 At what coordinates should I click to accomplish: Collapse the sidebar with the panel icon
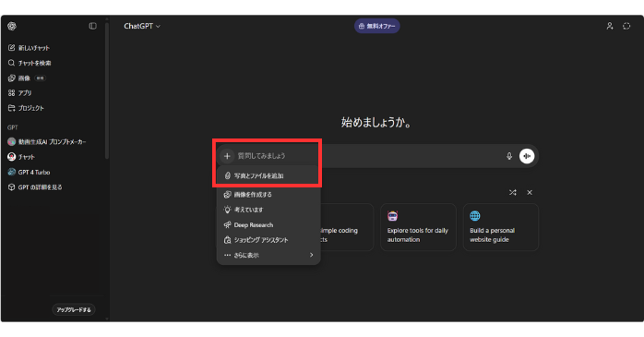(x=93, y=26)
